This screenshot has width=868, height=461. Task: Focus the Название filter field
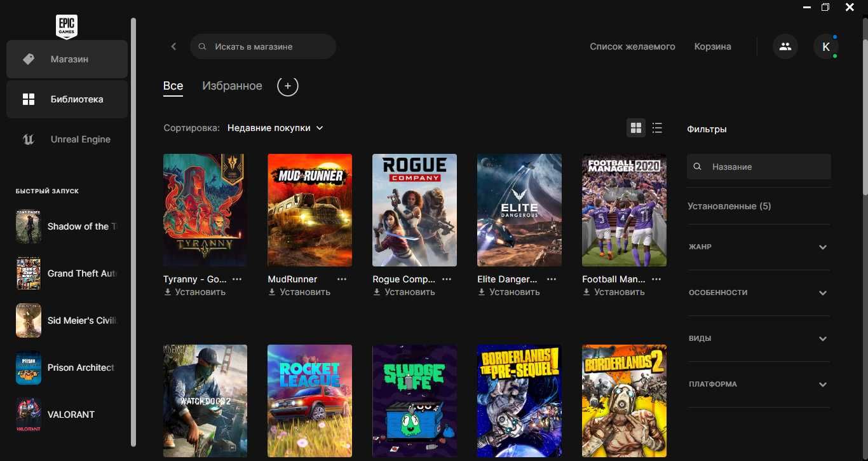coord(759,167)
